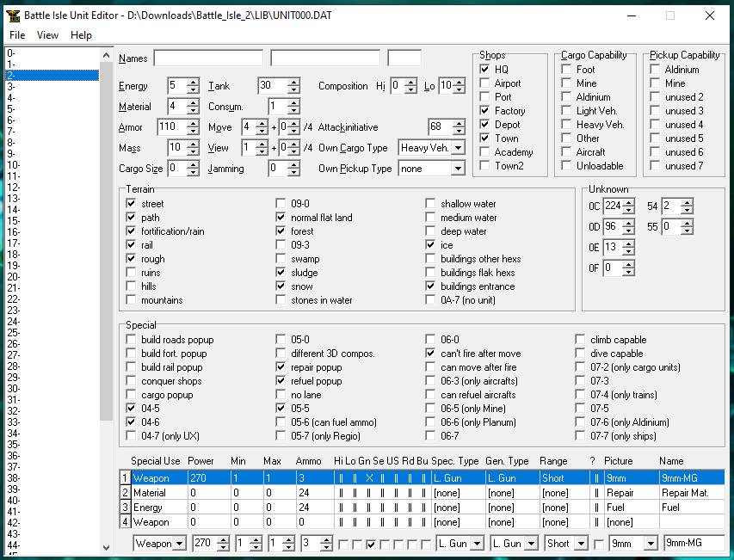
Task: Enable the mountains terrain checkbox
Action: 131,300
